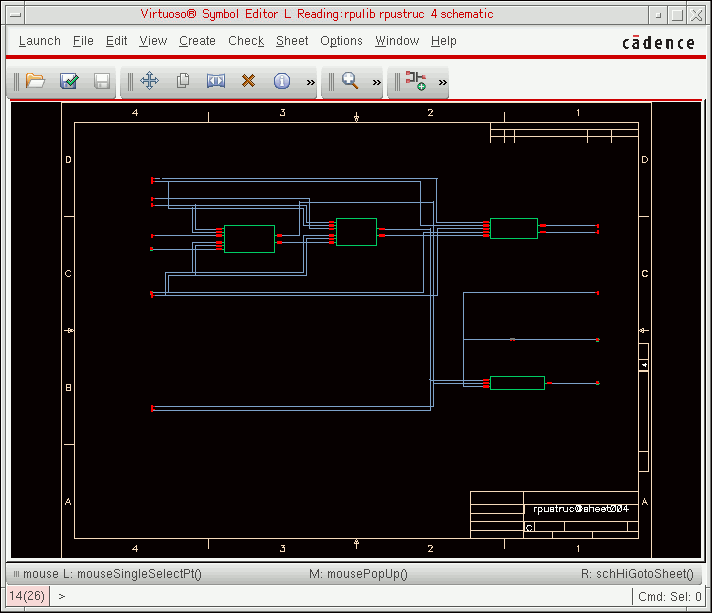This screenshot has height=613, width=712.
Task: Click the Delete X icon
Action: 249,81
